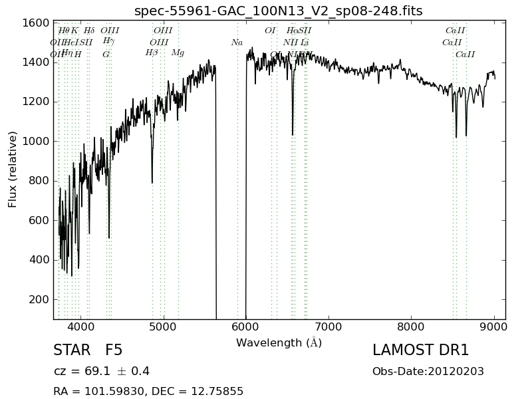The image size is (532, 399).
Task: Click the x-axis tick label 5000
Action: tap(164, 327)
